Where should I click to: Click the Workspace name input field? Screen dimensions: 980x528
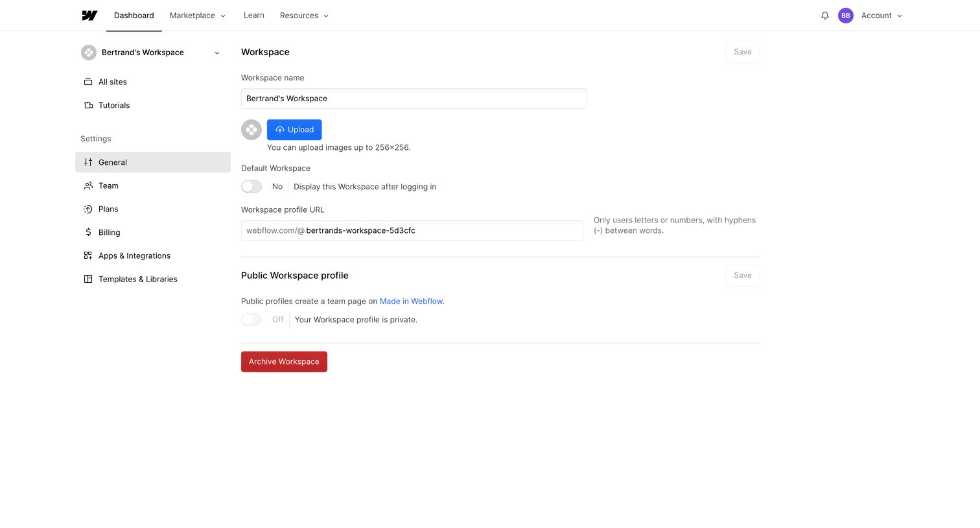pyautogui.click(x=414, y=99)
